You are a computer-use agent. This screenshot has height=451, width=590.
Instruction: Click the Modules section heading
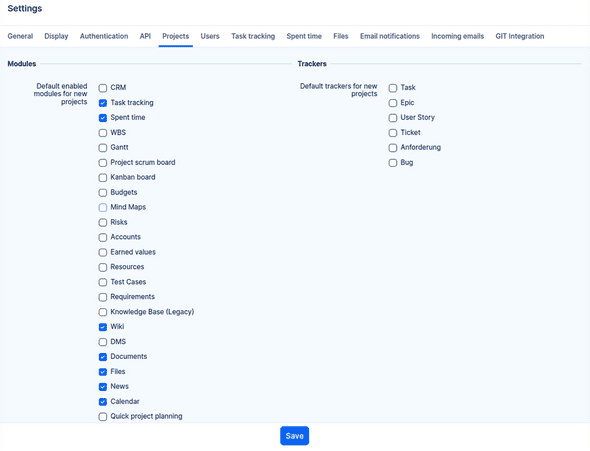[x=22, y=64]
